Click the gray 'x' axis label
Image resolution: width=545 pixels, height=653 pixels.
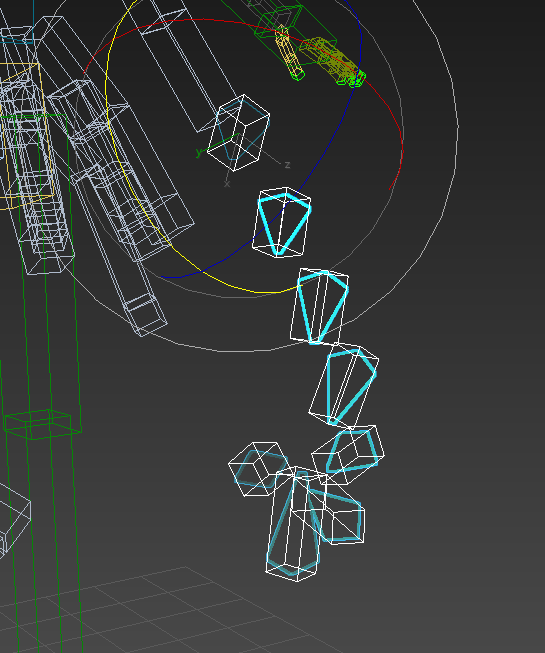coord(227,184)
